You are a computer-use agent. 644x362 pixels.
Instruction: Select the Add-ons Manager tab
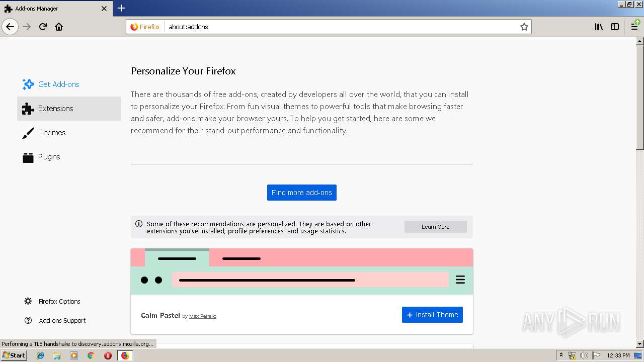[56, 9]
